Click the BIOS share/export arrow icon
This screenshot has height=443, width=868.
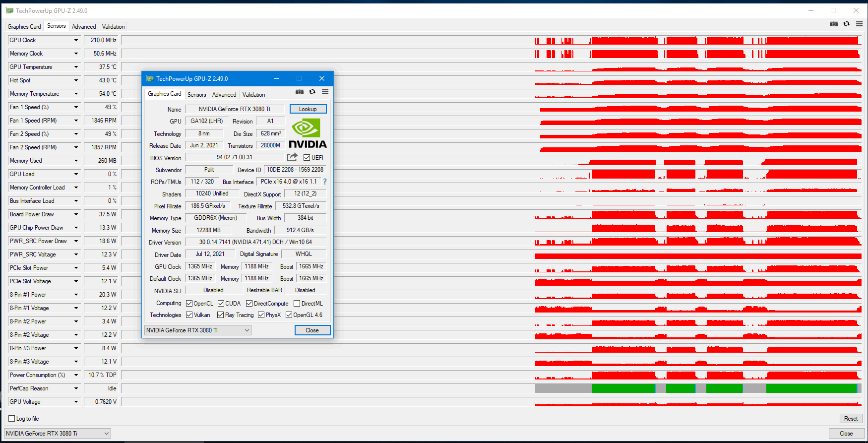[293, 157]
